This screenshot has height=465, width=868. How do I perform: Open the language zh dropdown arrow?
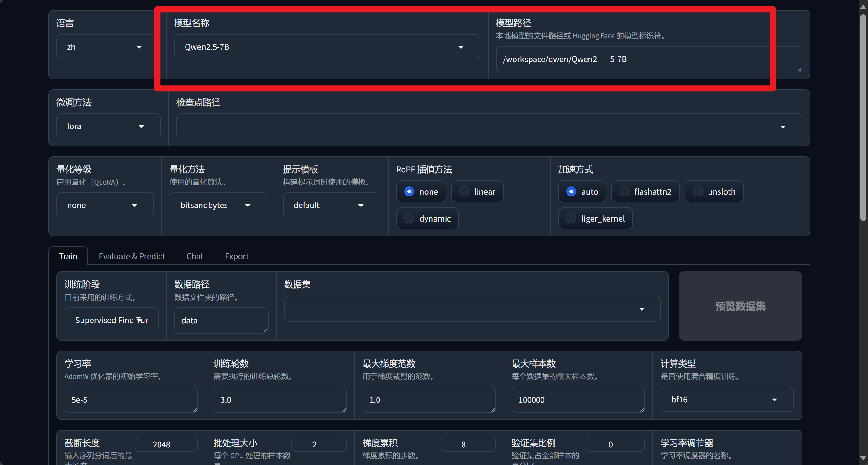tap(139, 47)
